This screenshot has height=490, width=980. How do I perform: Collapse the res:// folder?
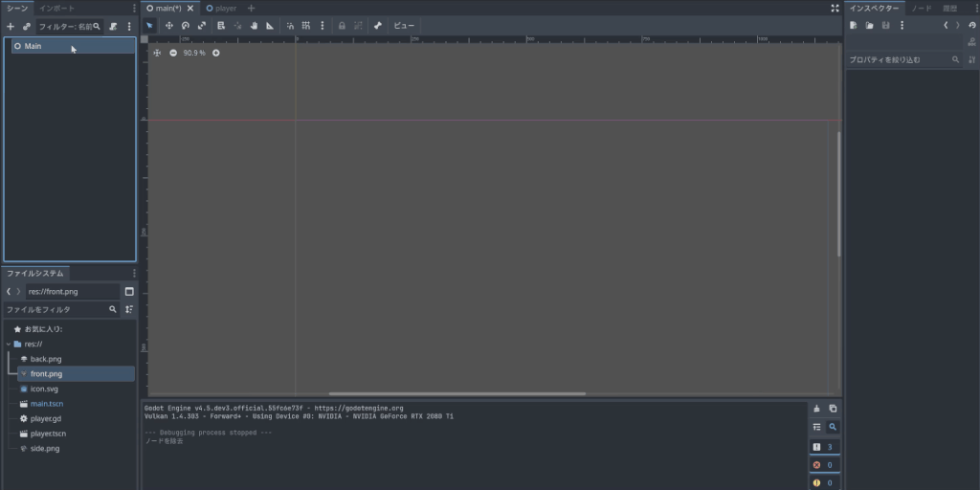click(9, 344)
